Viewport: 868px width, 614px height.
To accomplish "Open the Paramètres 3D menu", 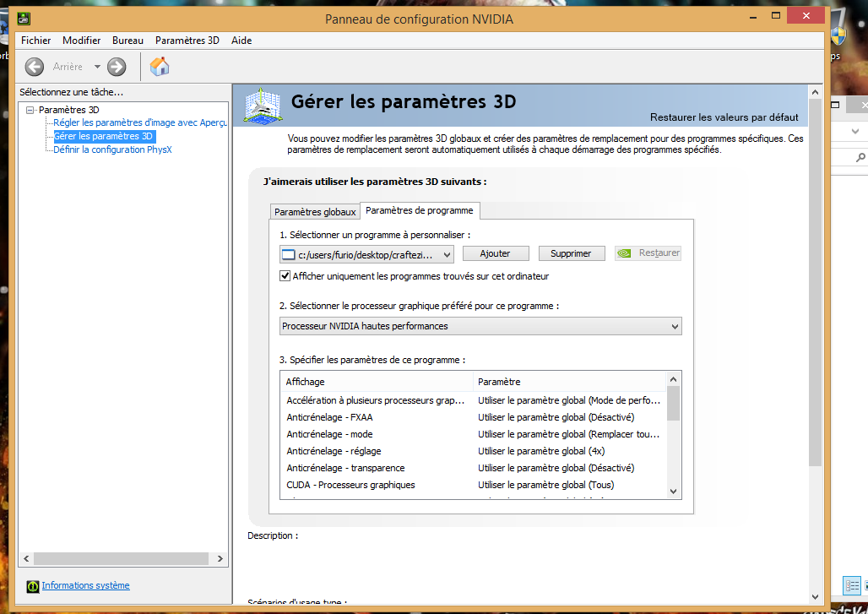I will tap(187, 41).
